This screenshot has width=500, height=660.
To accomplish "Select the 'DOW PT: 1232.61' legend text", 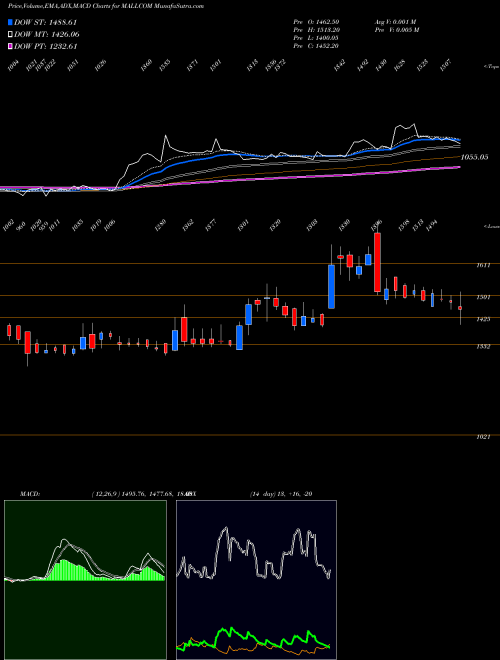I will pos(45,46).
